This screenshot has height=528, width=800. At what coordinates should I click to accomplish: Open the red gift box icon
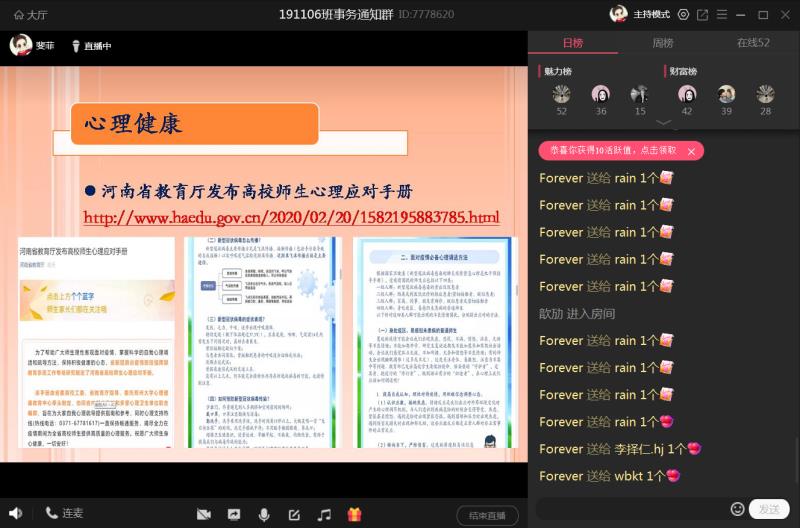point(354,515)
